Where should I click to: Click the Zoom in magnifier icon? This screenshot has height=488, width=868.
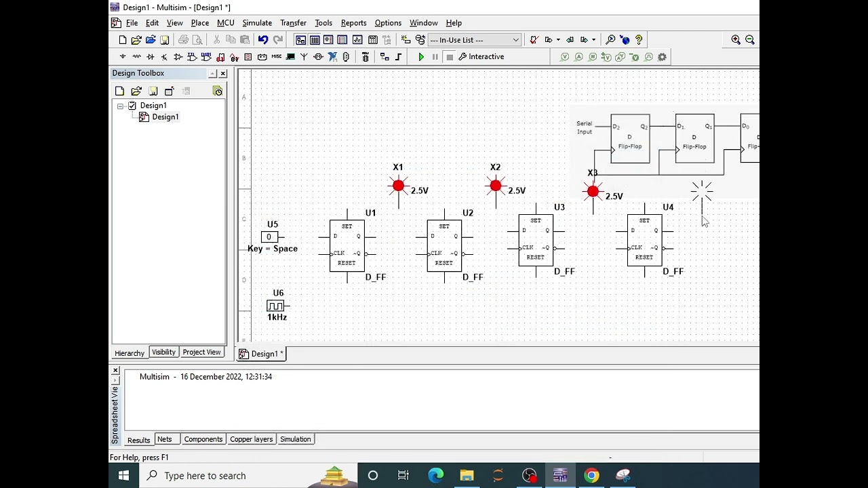(736, 40)
